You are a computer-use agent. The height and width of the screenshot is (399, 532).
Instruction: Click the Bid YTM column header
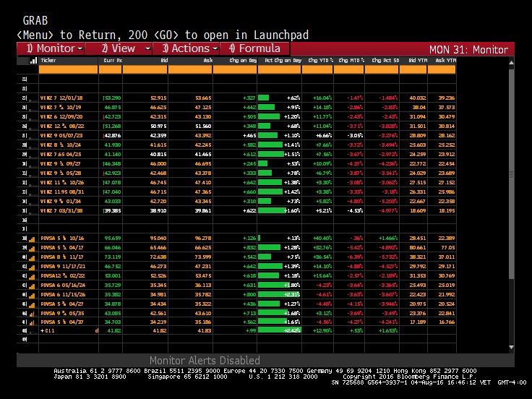click(x=413, y=61)
